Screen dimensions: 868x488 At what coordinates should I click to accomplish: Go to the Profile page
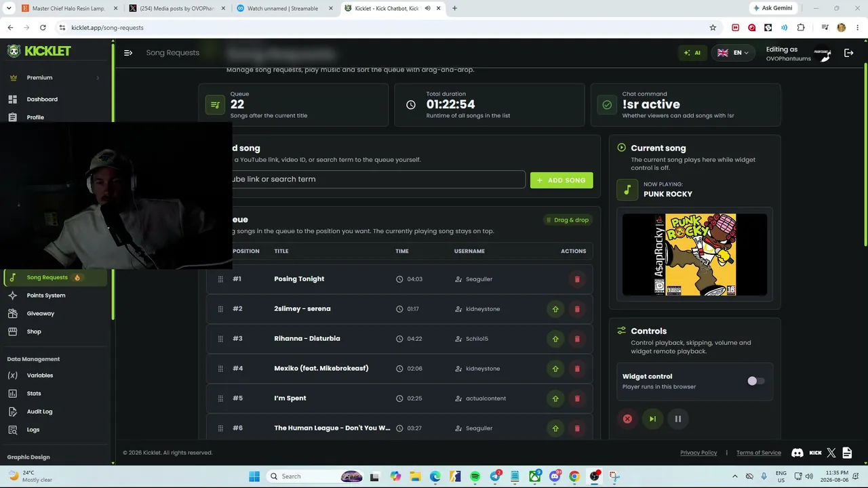(54, 117)
